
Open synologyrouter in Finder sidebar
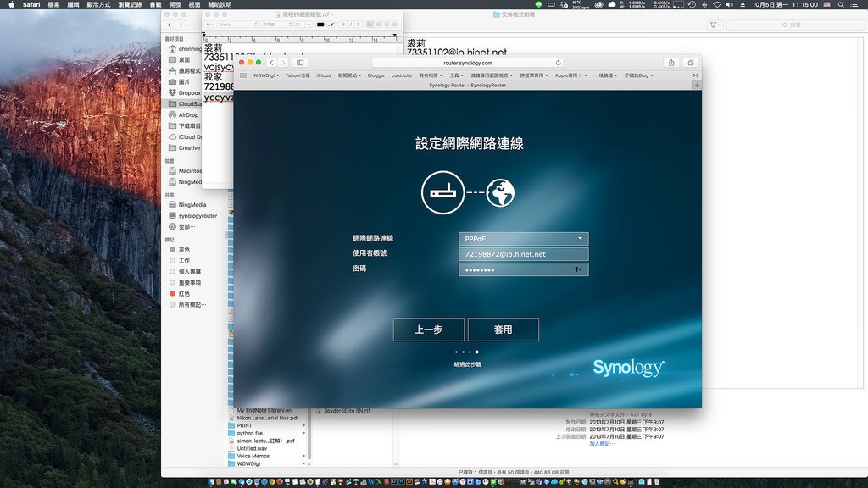(192, 216)
